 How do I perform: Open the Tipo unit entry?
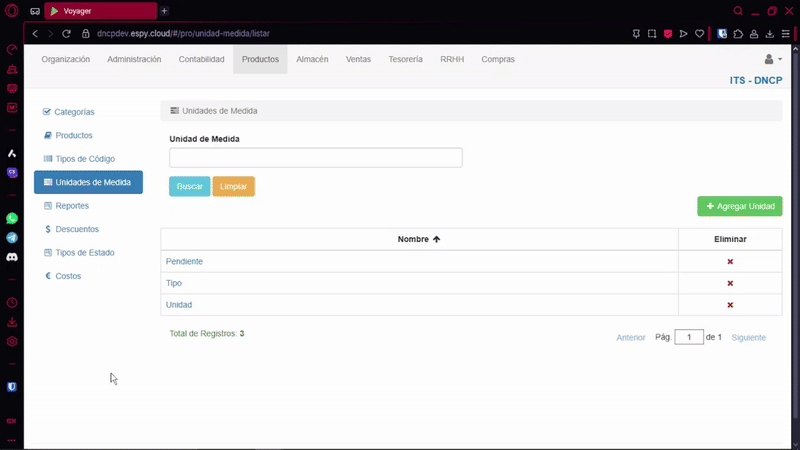173,283
